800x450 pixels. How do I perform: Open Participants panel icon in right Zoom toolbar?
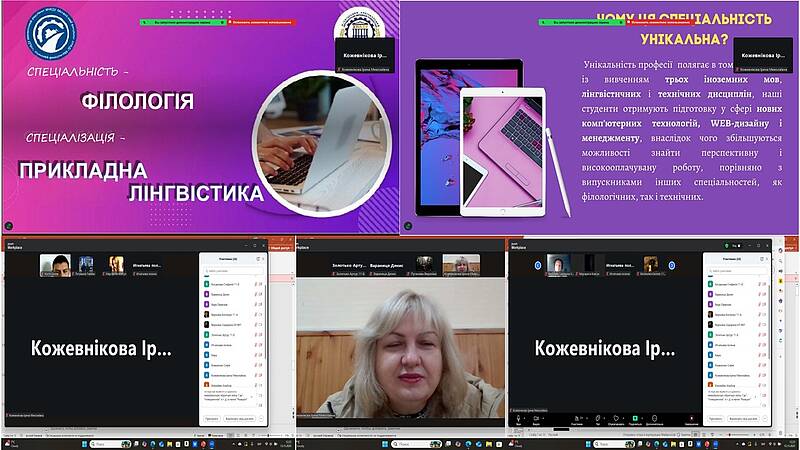pos(577,418)
